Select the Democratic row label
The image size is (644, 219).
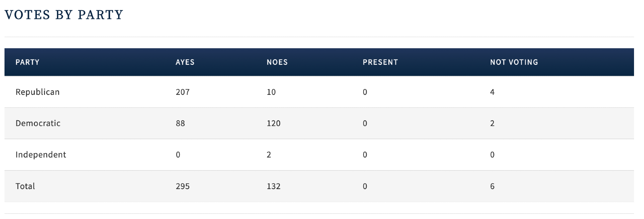(x=38, y=123)
